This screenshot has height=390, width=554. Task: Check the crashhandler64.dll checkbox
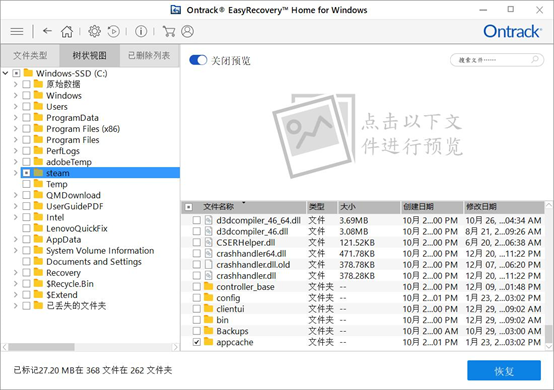[197, 254]
